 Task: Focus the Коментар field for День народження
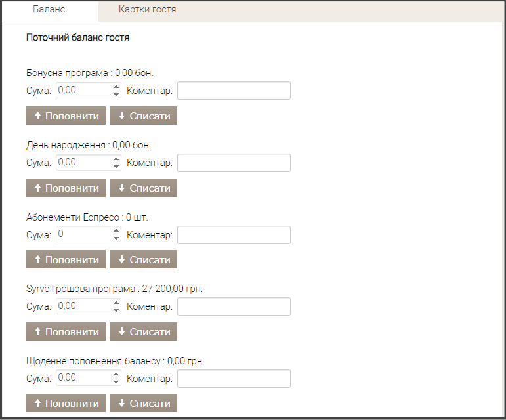tap(234, 163)
